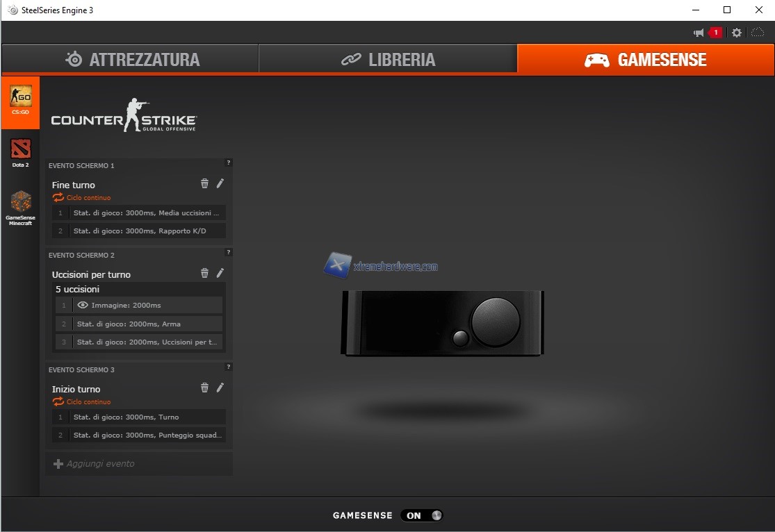Expand the 5 uccisioni group
Screen dimensions: 775x532
(x=77, y=289)
